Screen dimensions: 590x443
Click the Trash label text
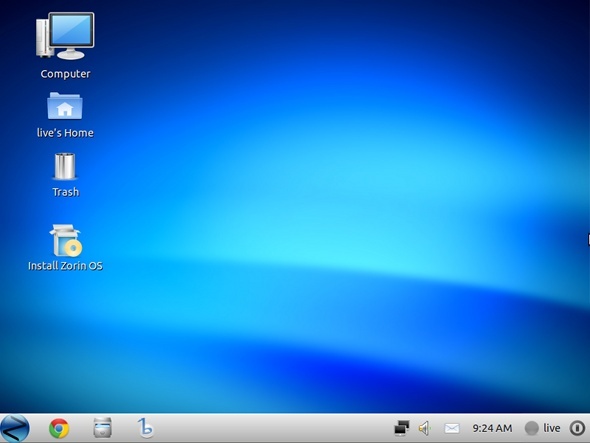coord(65,192)
